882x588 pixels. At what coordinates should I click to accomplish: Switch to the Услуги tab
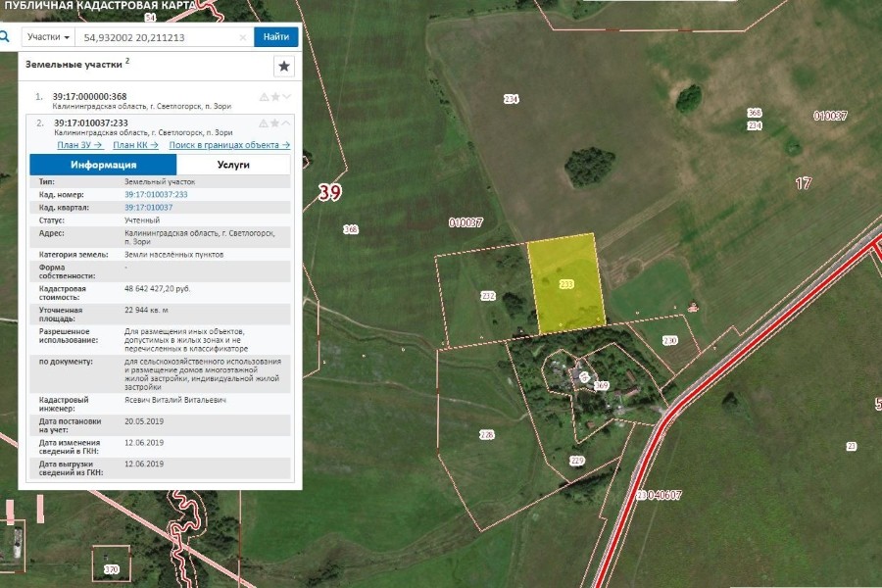tap(233, 165)
